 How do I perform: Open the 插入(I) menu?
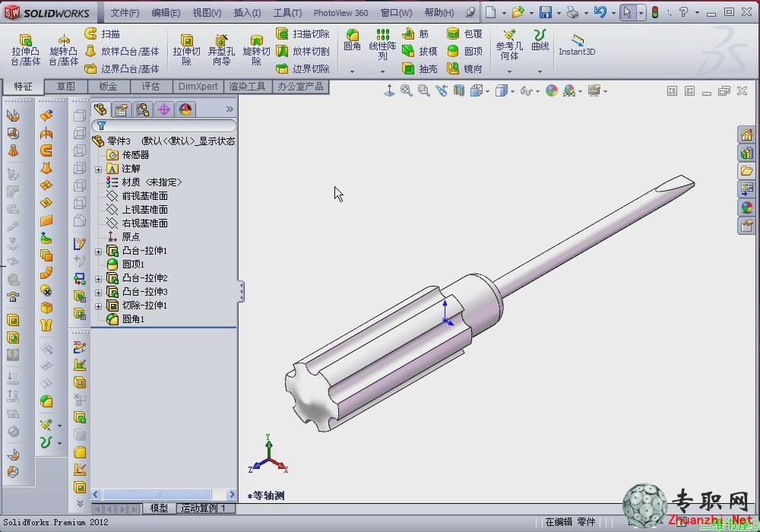pyautogui.click(x=247, y=13)
